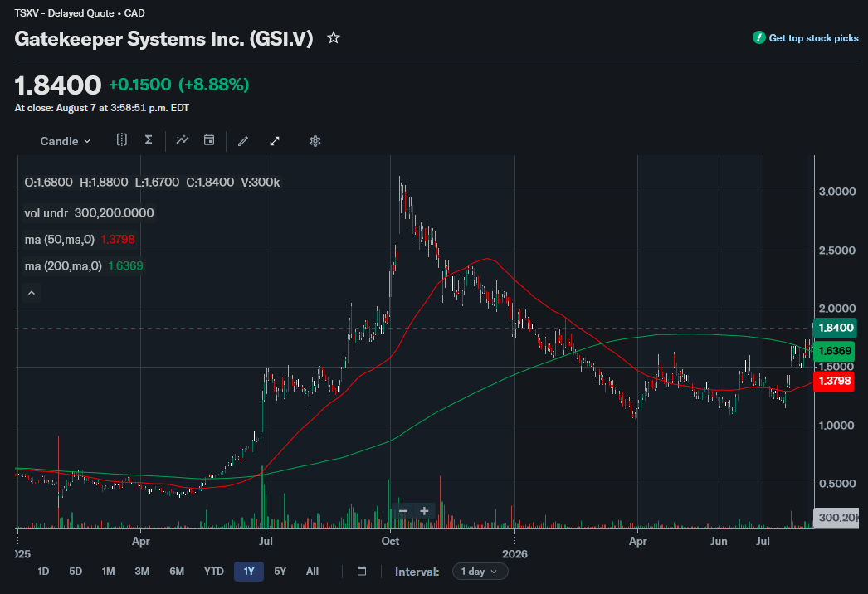
Task: Click the ma (50,ma,0) indicator label
Action: pyautogui.click(x=60, y=240)
